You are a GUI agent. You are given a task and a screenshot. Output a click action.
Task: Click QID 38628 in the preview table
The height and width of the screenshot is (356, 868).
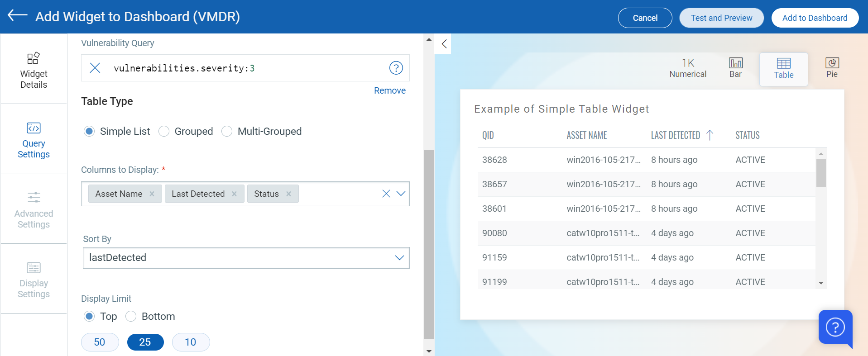494,160
